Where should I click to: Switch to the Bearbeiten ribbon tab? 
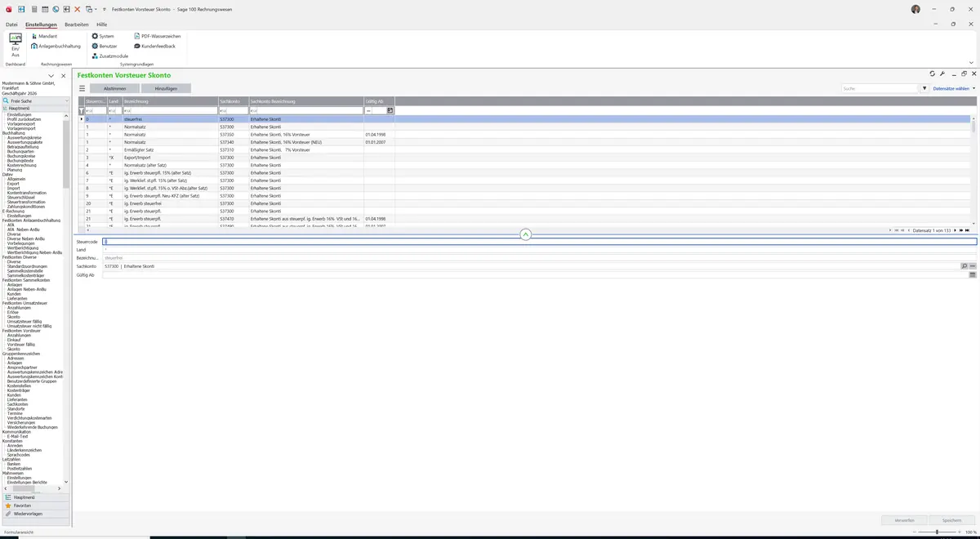[x=77, y=24]
